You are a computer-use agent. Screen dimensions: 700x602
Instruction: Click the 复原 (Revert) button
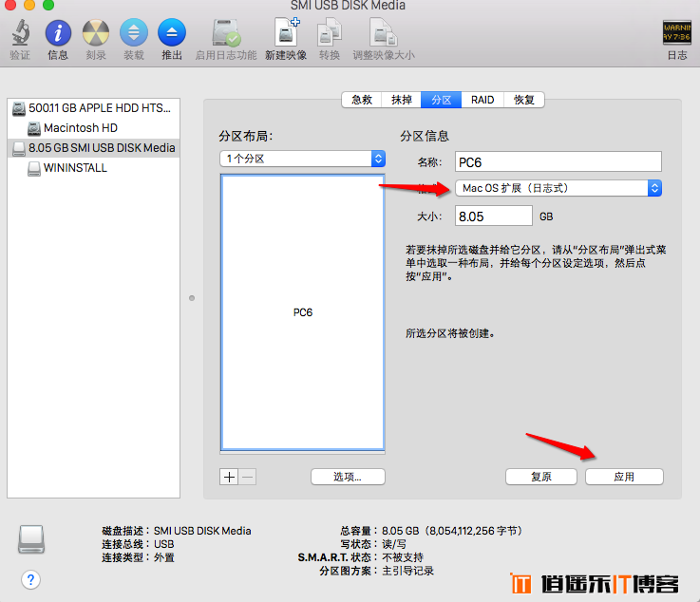pyautogui.click(x=541, y=477)
